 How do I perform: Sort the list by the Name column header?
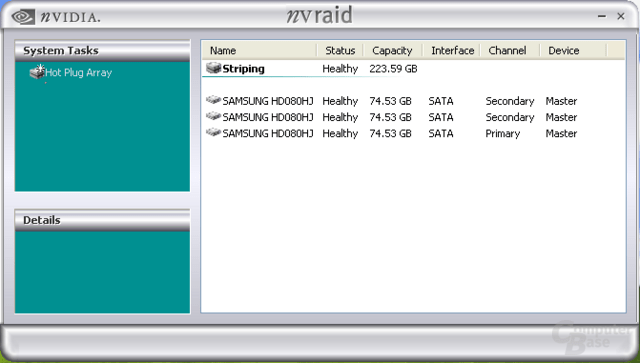[x=260, y=51]
